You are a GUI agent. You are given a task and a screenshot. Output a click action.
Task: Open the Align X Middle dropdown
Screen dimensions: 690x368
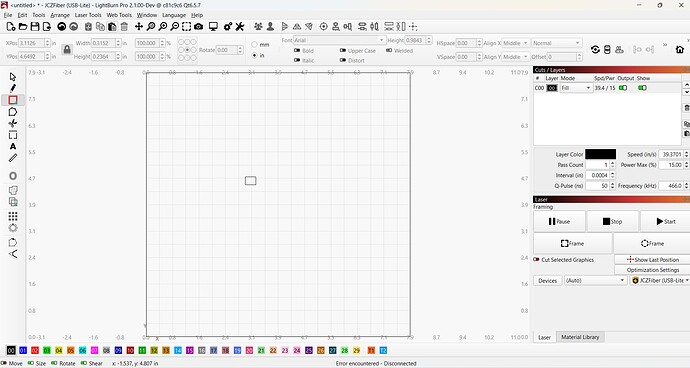[x=515, y=43]
